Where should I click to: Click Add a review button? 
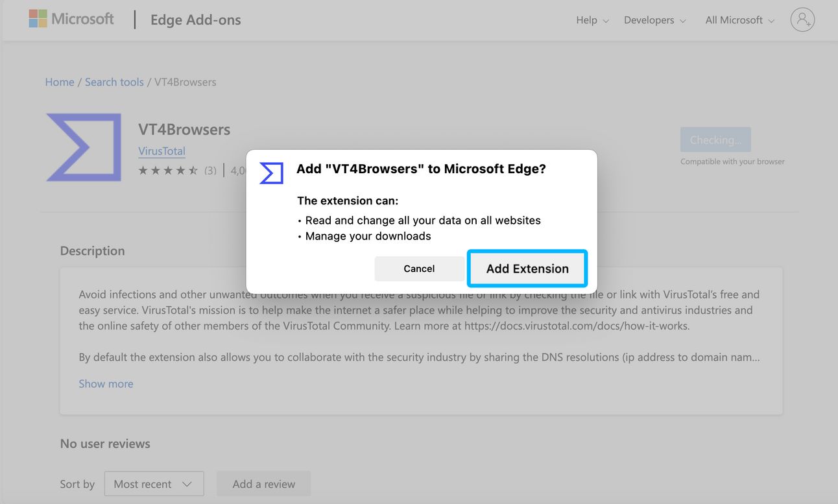[263, 484]
